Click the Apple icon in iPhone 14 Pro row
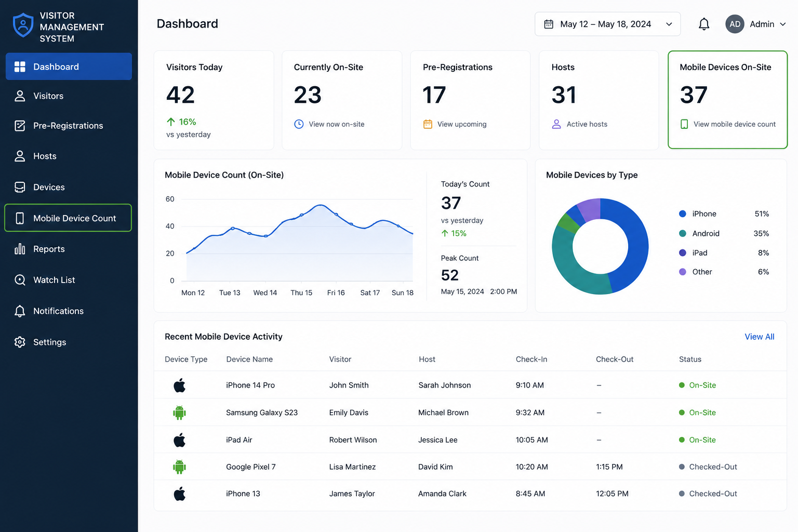The width and height of the screenshot is (798, 532). point(179,385)
